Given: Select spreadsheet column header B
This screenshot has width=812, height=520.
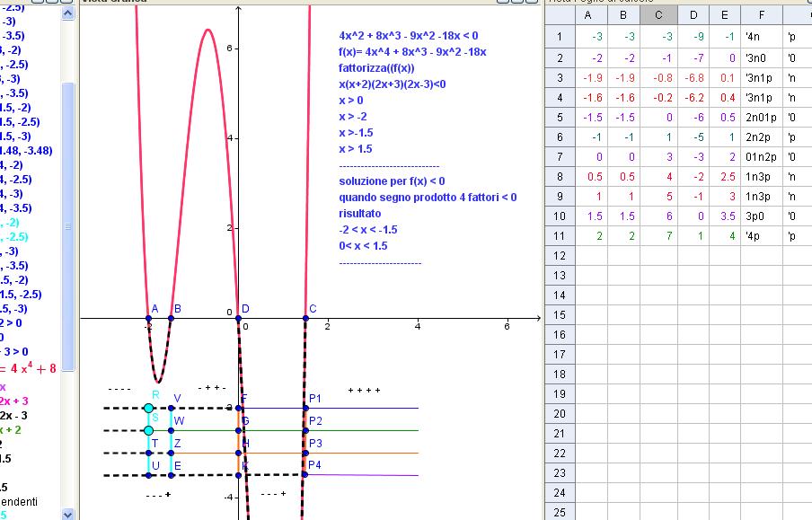Looking at the screenshot, I should coord(623,15).
